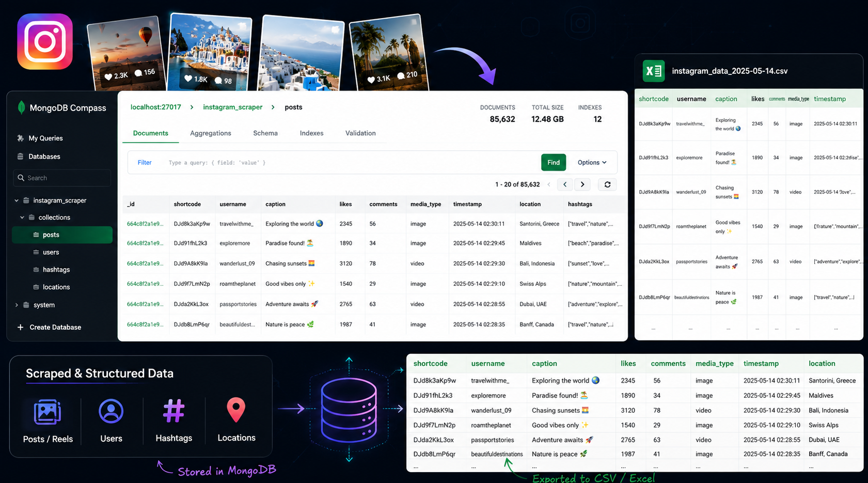
Task: Click the likes column header in Compass table
Action: tap(345, 204)
